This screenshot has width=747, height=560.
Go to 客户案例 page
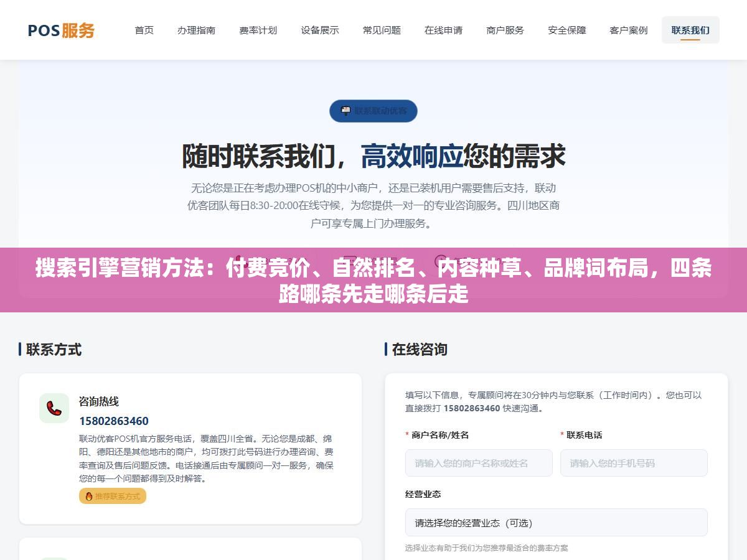(628, 30)
